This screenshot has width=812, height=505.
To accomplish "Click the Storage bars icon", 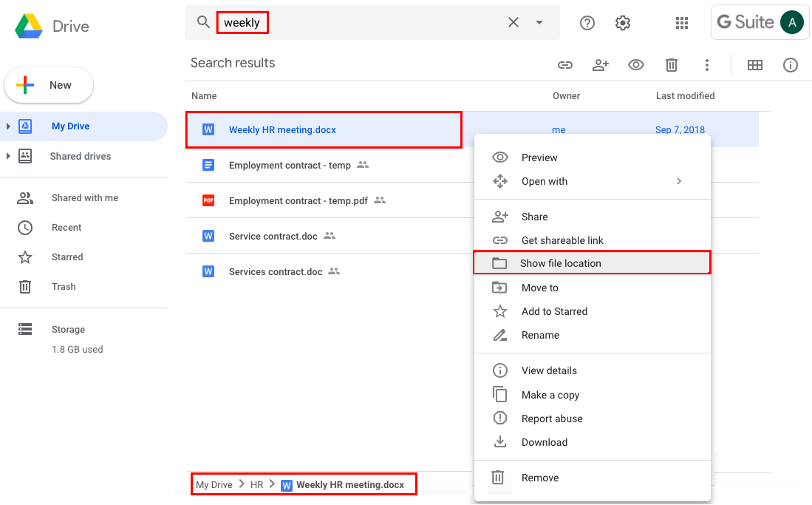I will tap(25, 329).
